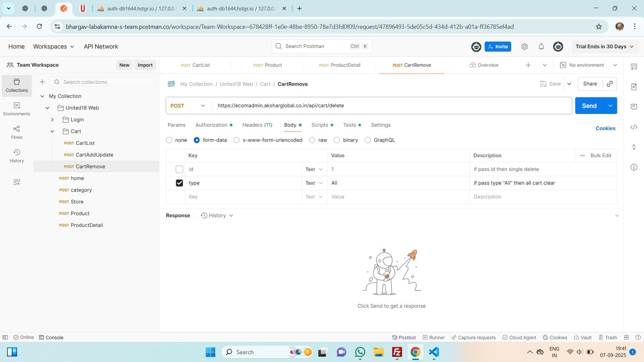This screenshot has width=644, height=362.
Task: Enable the id key row checkbox
Action: click(x=180, y=169)
